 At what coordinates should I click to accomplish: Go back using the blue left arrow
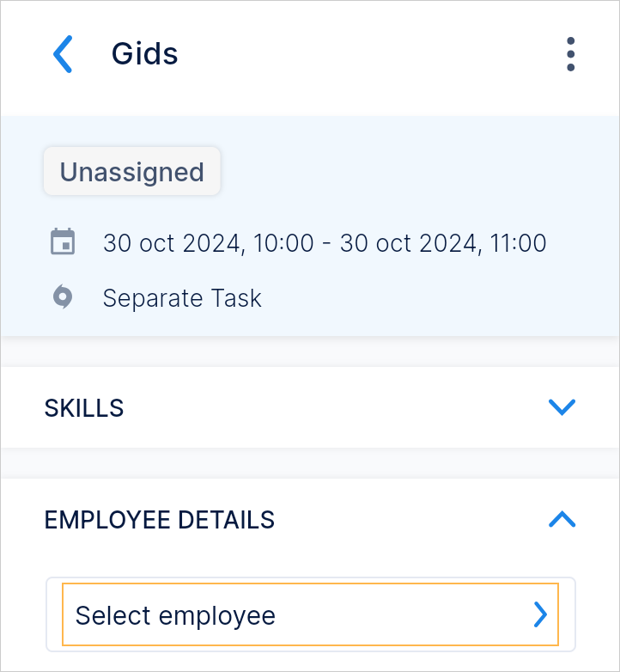(63, 54)
